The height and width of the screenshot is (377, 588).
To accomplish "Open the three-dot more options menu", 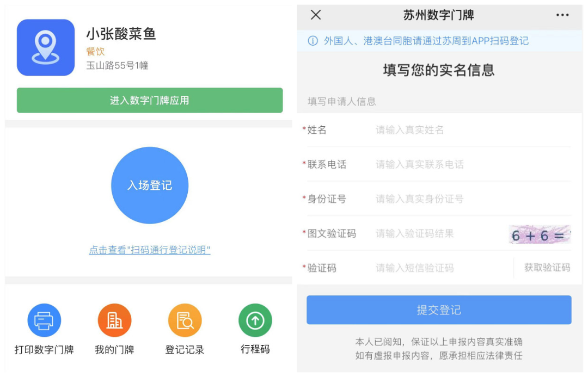I will click(562, 15).
